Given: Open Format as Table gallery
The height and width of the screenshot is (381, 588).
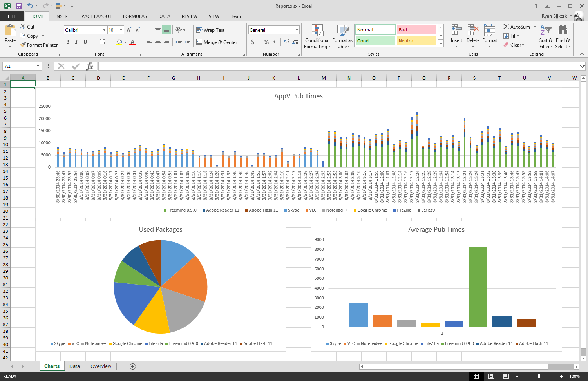Looking at the screenshot, I should click(342, 37).
